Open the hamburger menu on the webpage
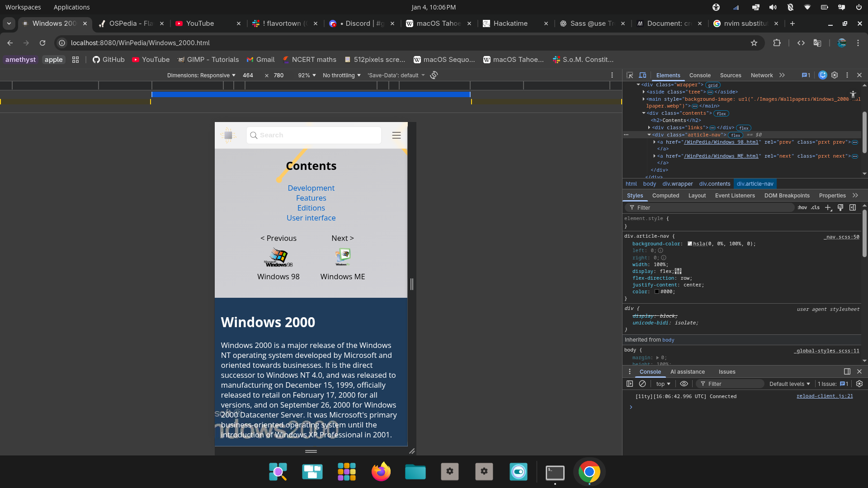Screen dimensions: 868x488 [x=396, y=135]
